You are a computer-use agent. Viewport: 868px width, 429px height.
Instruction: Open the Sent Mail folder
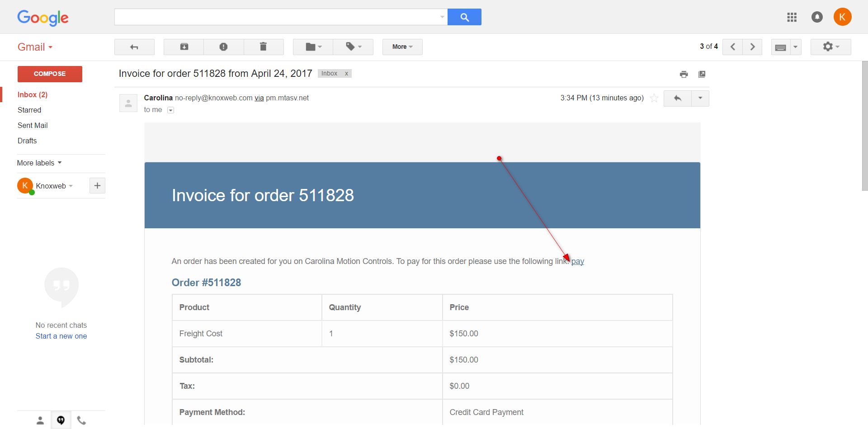tap(33, 125)
